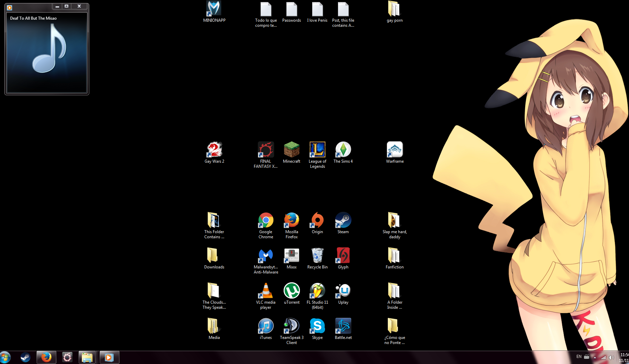
Task: Open the network signal tray icon
Action: point(603,357)
